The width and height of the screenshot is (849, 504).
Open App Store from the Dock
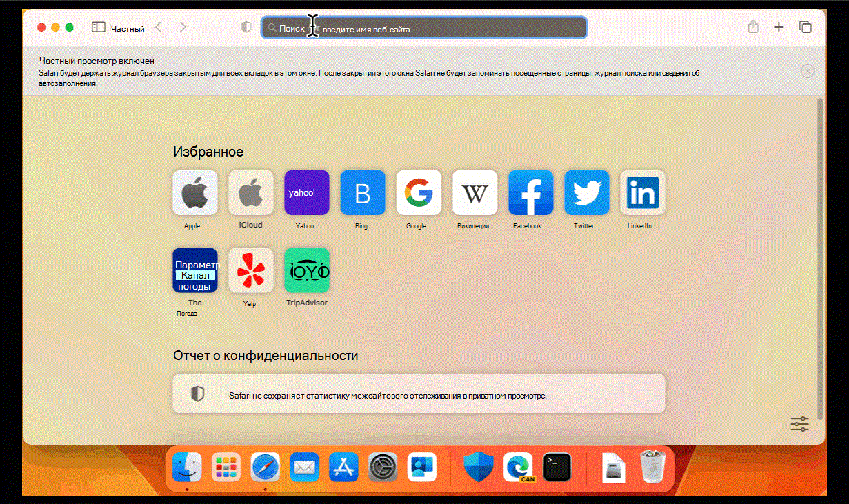(x=343, y=467)
